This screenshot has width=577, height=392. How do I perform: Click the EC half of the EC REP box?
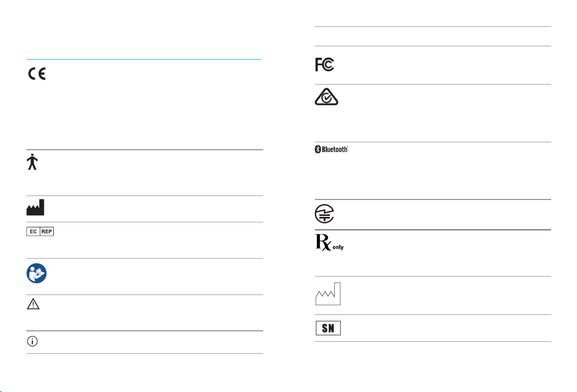coord(33,231)
